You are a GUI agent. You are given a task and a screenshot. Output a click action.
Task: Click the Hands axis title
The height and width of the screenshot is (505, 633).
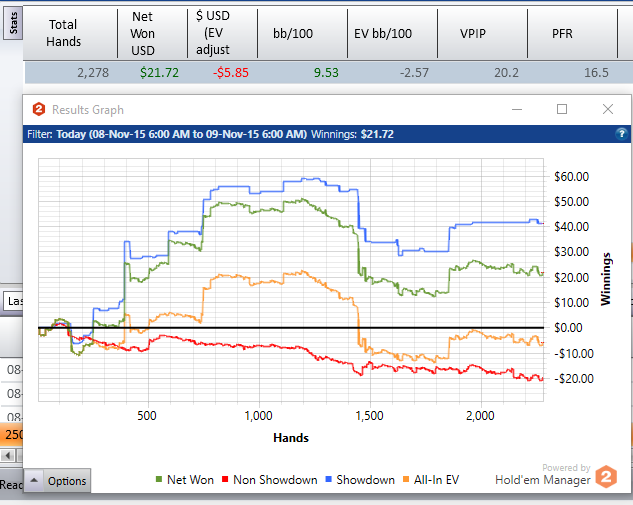pos(291,438)
